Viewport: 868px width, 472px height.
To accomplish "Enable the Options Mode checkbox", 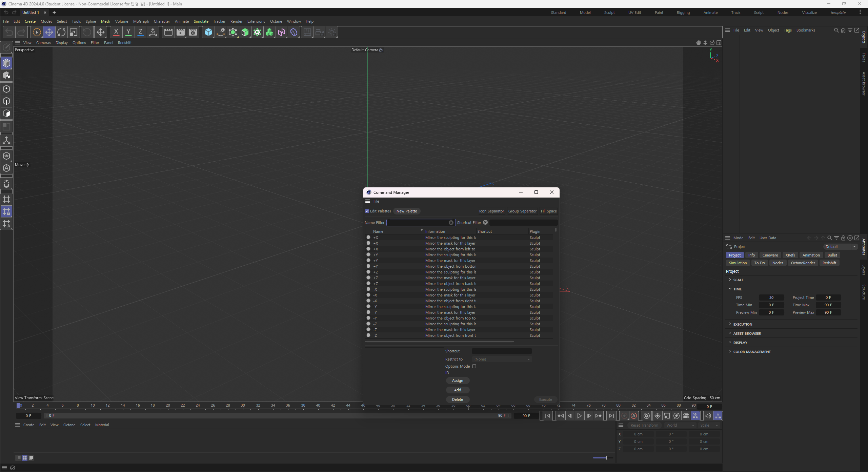I will coord(474,366).
